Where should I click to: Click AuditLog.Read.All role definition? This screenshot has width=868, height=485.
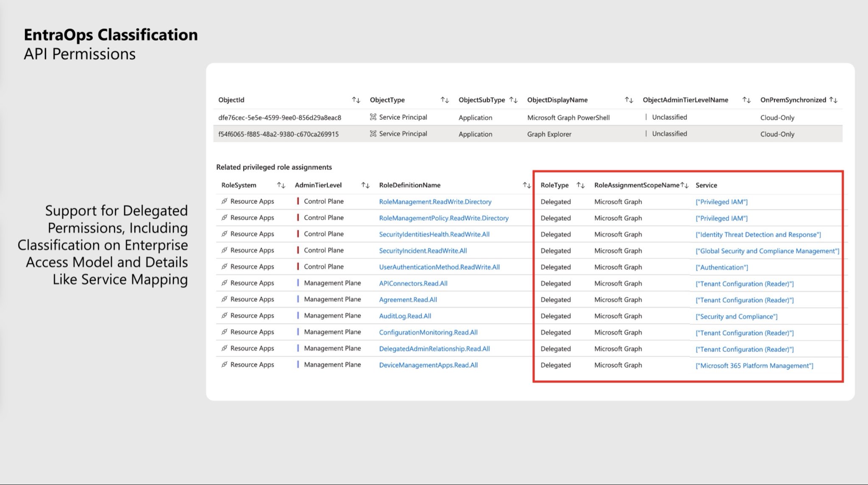pos(405,316)
